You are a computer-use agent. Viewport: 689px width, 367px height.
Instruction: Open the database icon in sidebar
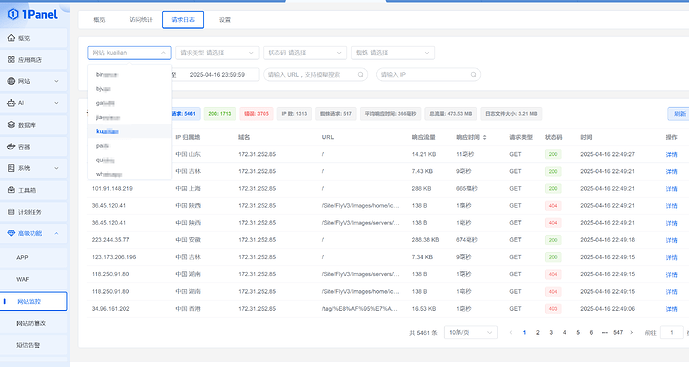pos(11,125)
